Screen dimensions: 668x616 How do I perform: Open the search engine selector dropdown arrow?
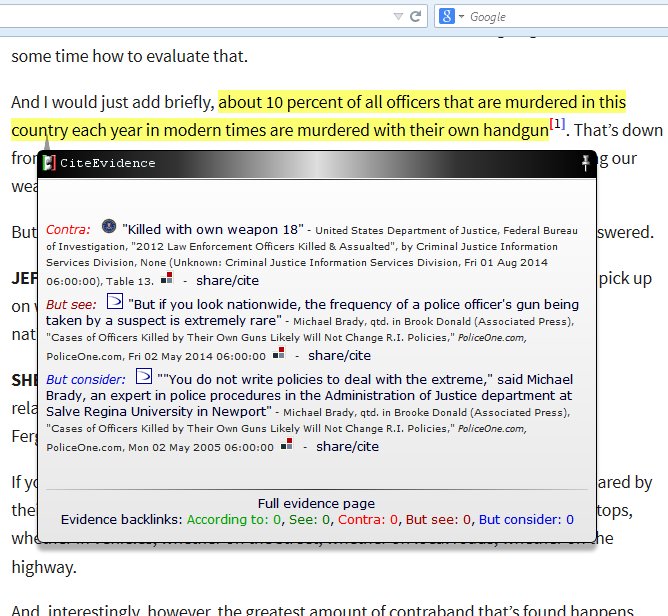point(461,17)
